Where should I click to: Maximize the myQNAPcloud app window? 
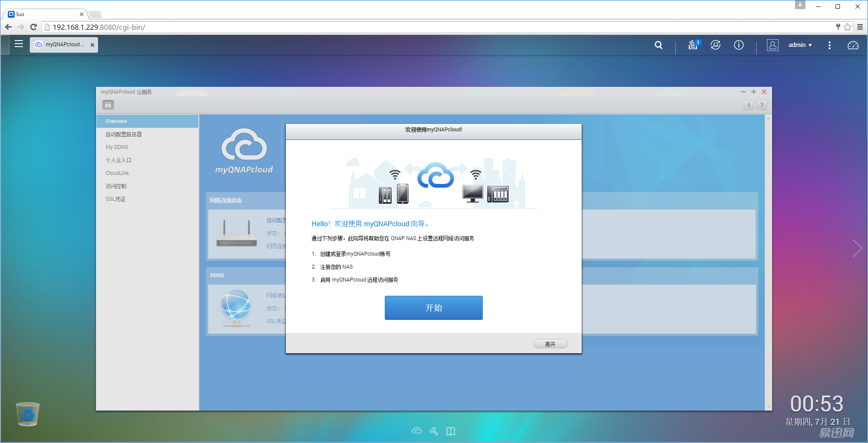coord(754,92)
